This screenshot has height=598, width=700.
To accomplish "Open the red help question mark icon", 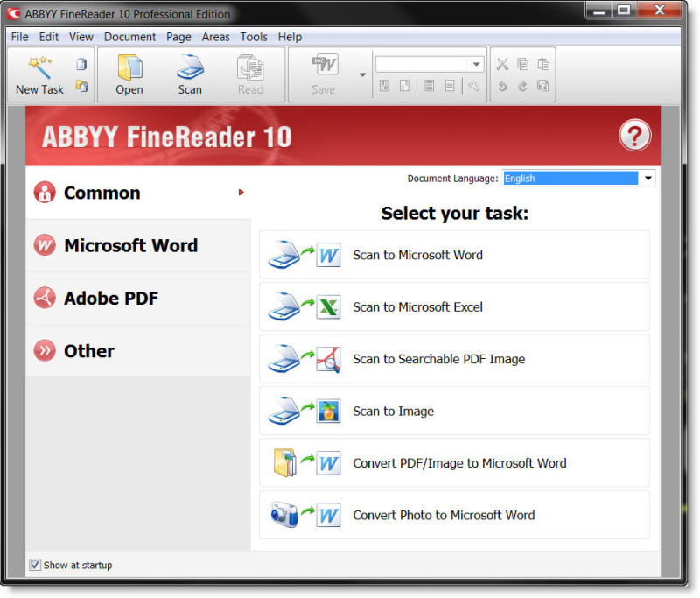I will coord(634,136).
